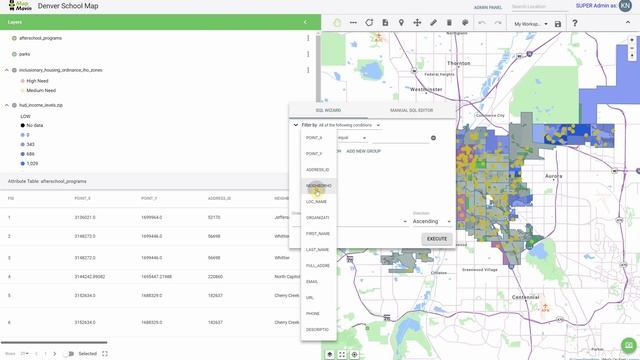Screen dimensions: 640x360
Task: Choose FULL_ADDRE from field list
Action: [318, 266]
